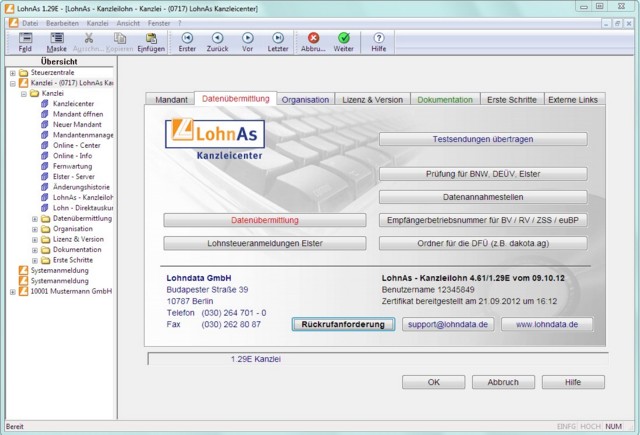Collapse the Kanzlei - (0717) LohnAs node
640x435 pixels.
coord(13,83)
